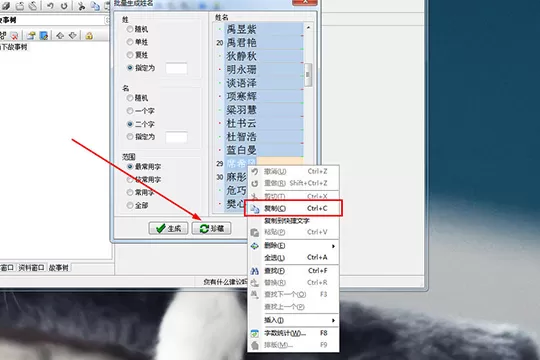Viewport: 540px width, 360px height.
Task: Choose 撤消(U) in the context menu
Action: [293, 172]
